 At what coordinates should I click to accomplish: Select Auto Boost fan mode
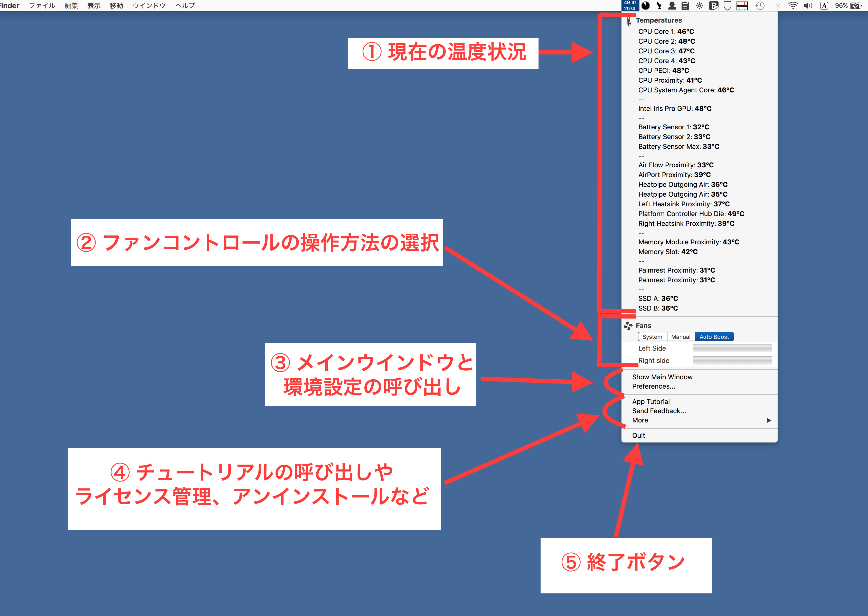pyautogui.click(x=714, y=337)
